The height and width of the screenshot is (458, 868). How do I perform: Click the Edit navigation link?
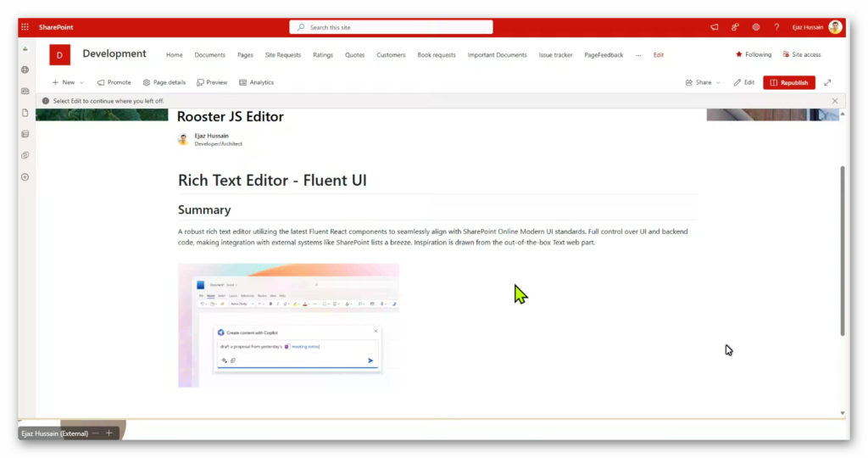tap(658, 55)
